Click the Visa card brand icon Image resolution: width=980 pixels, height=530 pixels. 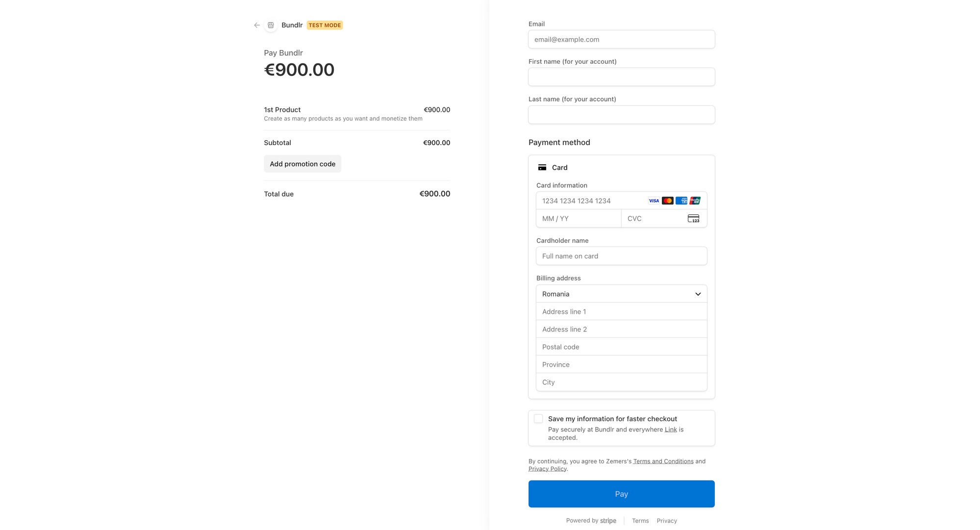[653, 201]
